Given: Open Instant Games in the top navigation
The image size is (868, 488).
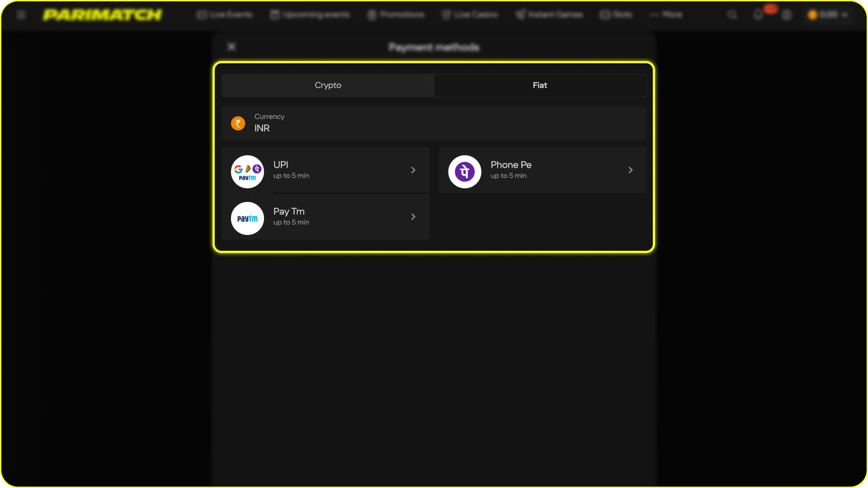Looking at the screenshot, I should 549,15.
